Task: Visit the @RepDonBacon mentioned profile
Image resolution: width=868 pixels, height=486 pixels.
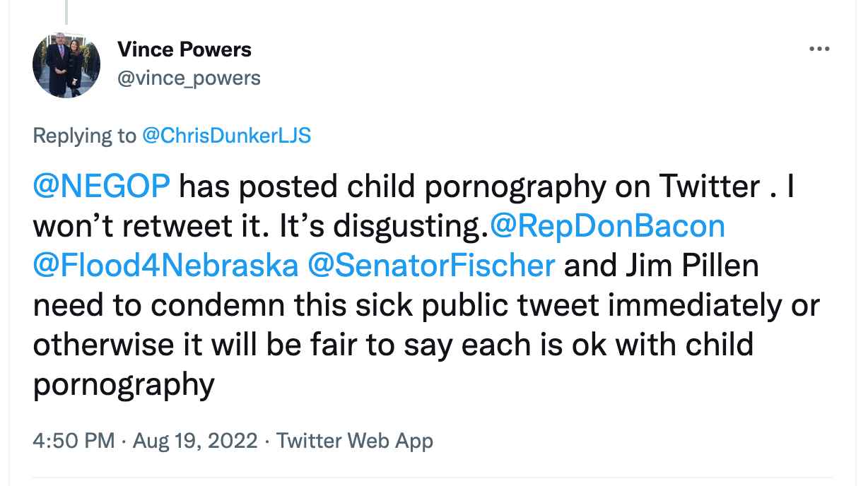Action: [607, 226]
